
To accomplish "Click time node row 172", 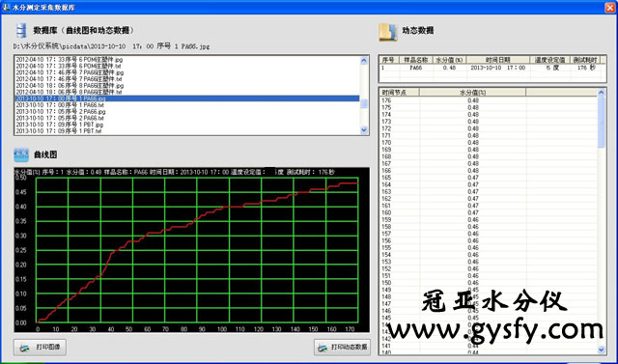I will click(x=489, y=128).
